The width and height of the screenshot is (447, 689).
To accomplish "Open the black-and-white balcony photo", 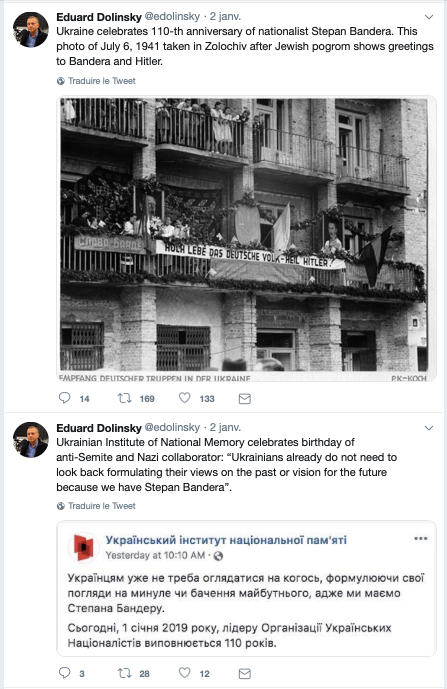I will pos(246,238).
